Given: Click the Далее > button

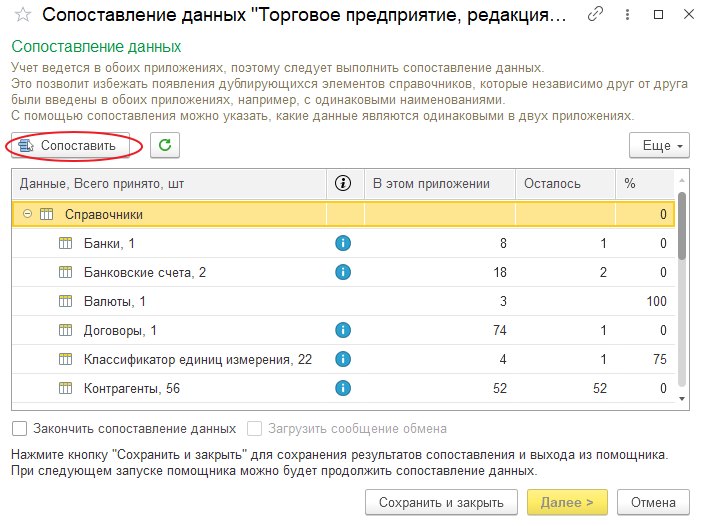Looking at the screenshot, I should pyautogui.click(x=567, y=502).
